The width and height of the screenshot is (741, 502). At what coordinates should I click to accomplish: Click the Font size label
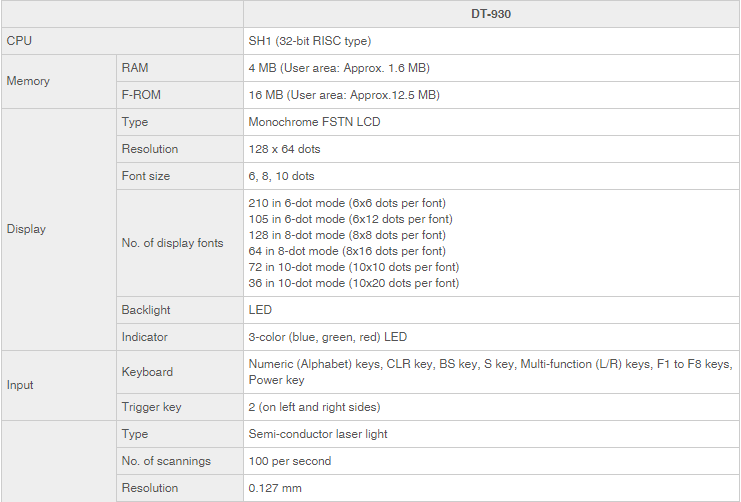[146, 176]
